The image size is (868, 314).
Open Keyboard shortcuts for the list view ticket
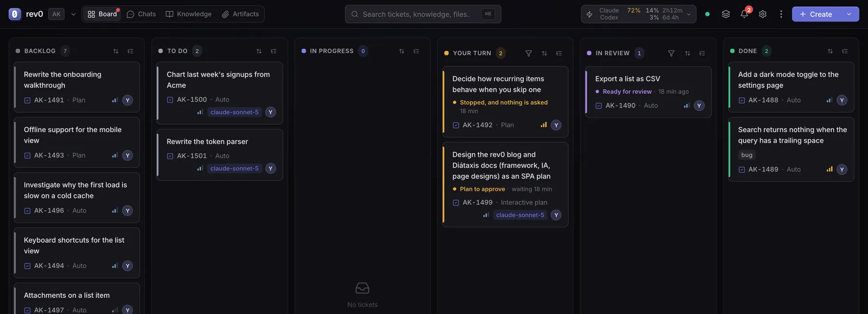click(x=77, y=253)
